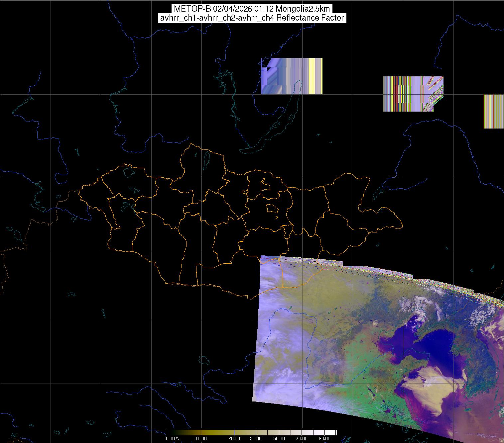Click the reflectance color scale bar

(x=252, y=432)
